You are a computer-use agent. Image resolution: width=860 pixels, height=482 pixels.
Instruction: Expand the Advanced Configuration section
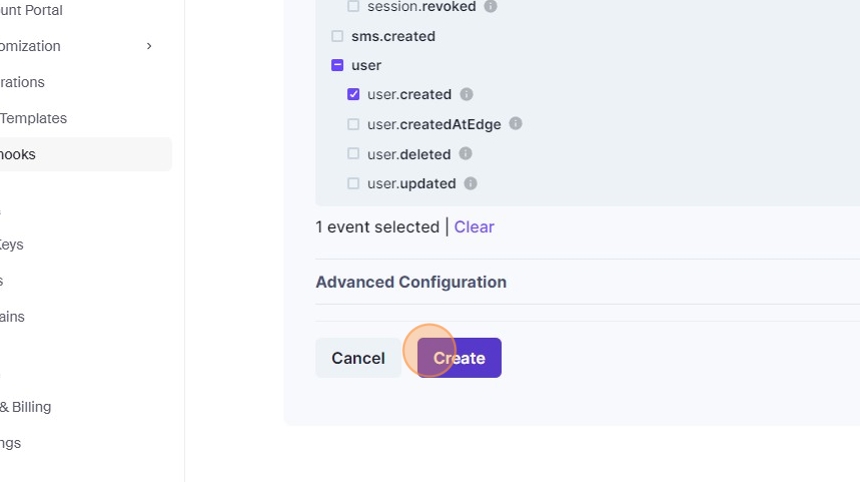click(x=411, y=282)
